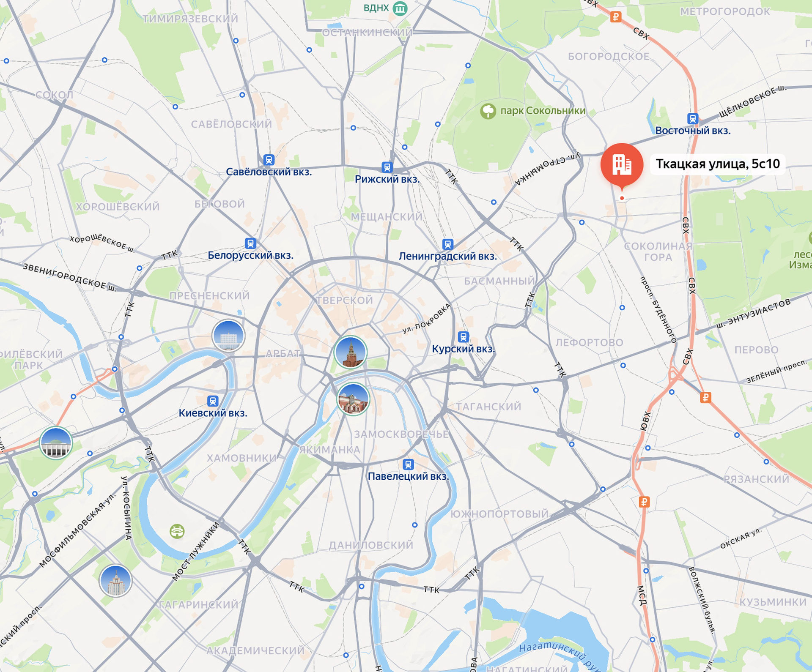This screenshot has height=672, width=812.
Task: Open the MSU tower landmark thumbnail
Action: tap(115, 581)
